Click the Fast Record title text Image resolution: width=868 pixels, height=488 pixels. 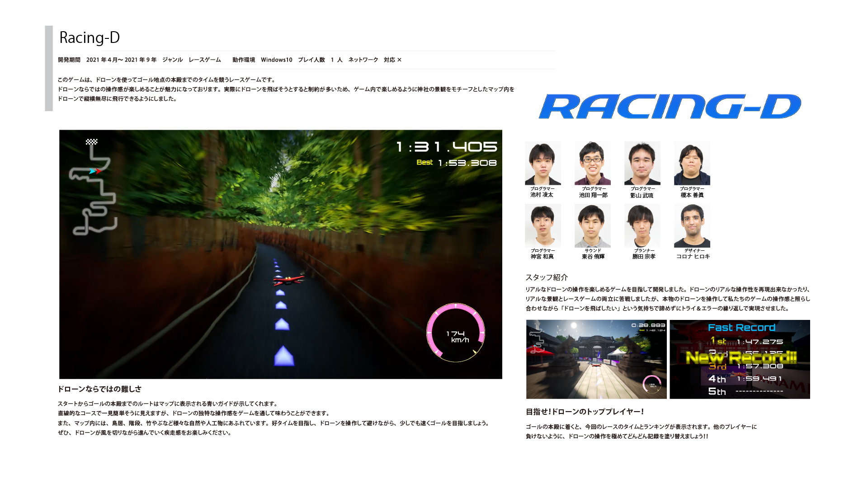click(741, 328)
